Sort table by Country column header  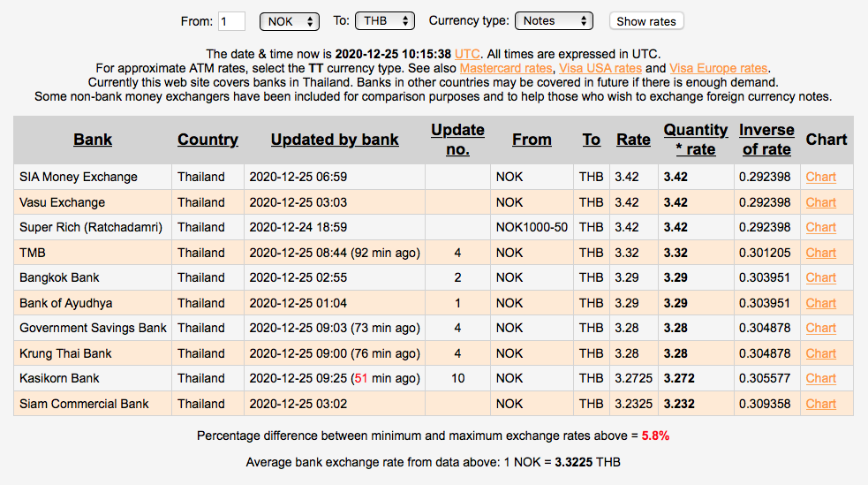pyautogui.click(x=208, y=140)
